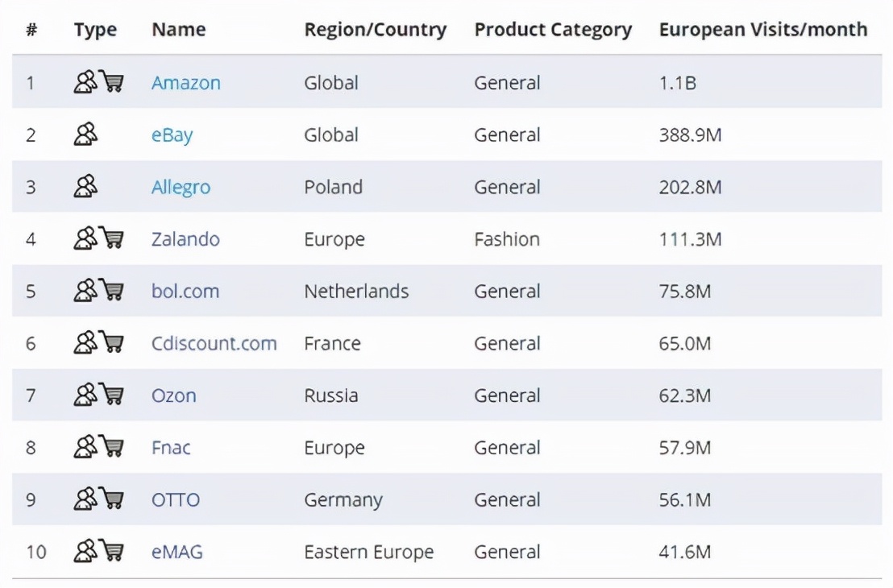This screenshot has width=893, height=588.
Task: Visit the Cdiscount.com link
Action: (x=214, y=344)
